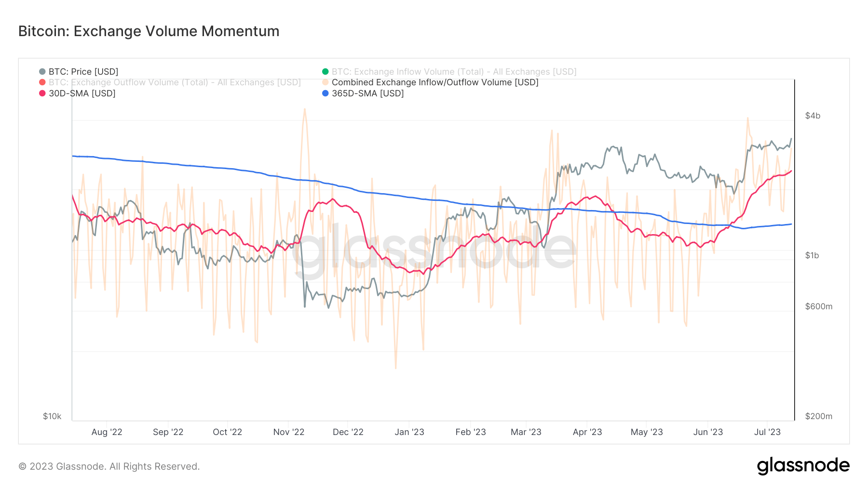Click the Jul '23 axis label
The height and width of the screenshot is (488, 868).
[767, 432]
